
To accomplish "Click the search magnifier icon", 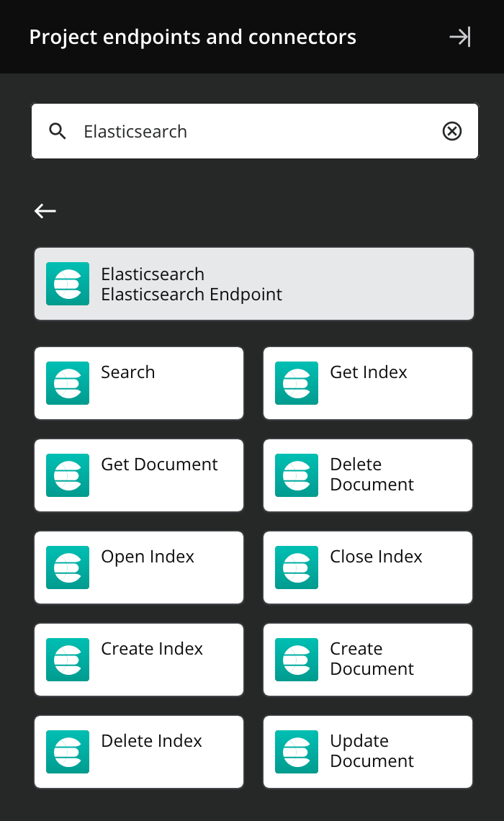I will point(58,131).
